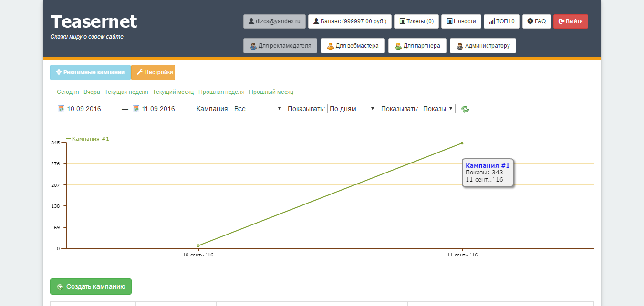The height and width of the screenshot is (306, 644).
Task: Click the Кампания #1 chart legend entry
Action: coord(88,139)
